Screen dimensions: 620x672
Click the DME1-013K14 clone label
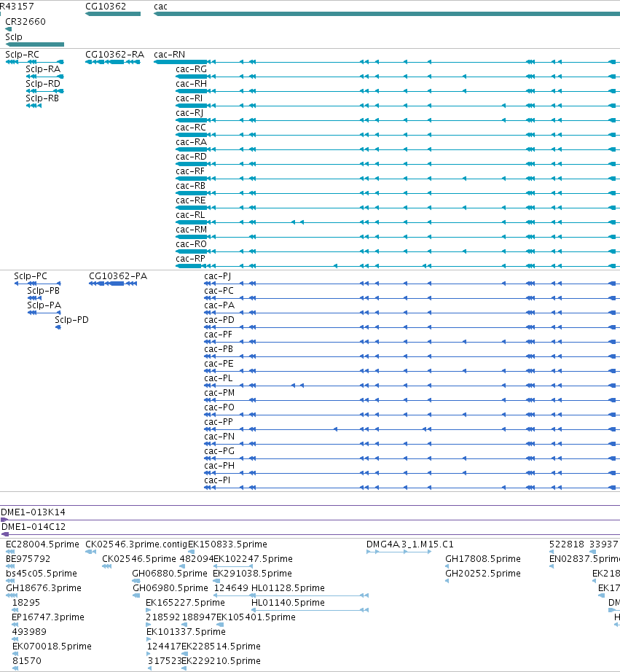coord(33,512)
